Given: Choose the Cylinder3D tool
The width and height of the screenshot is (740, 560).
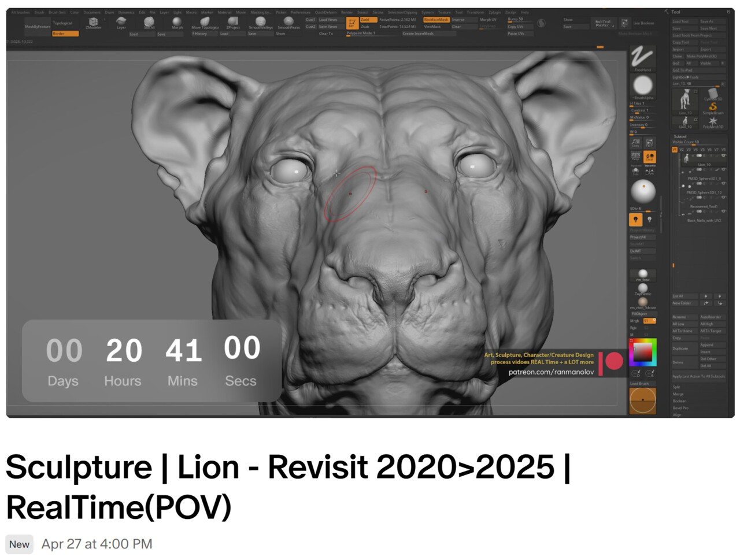Looking at the screenshot, I should [713, 94].
